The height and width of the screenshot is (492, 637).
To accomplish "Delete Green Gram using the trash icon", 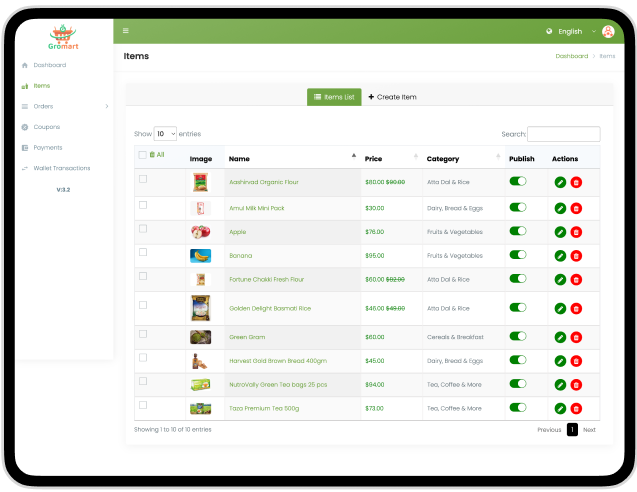I will click(576, 337).
